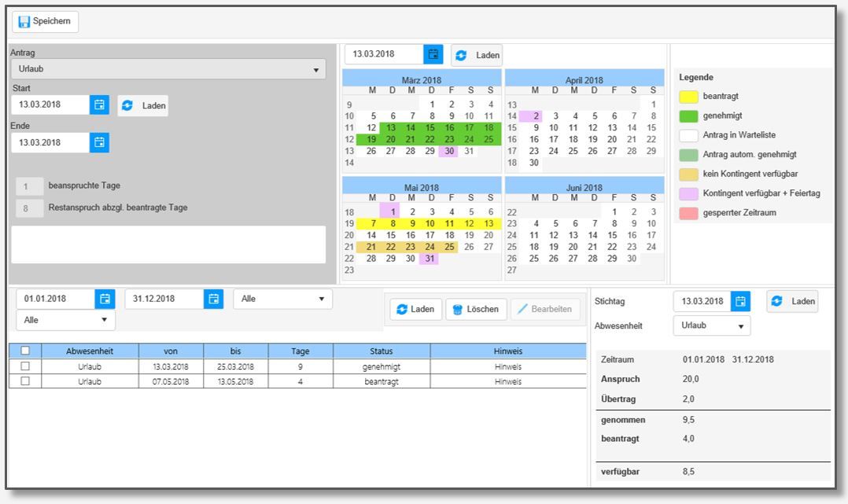Click the green genehmigt legend swatch
848x504 pixels.
point(688,116)
